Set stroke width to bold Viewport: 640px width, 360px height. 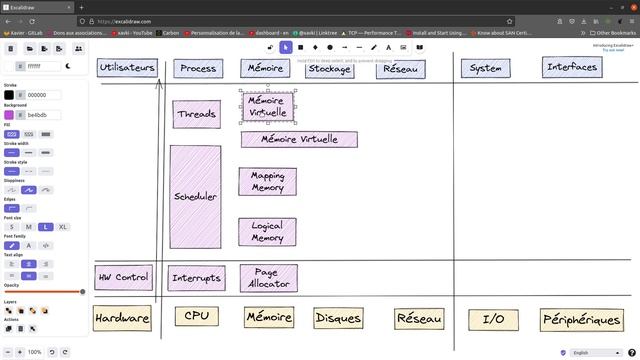coord(29,153)
